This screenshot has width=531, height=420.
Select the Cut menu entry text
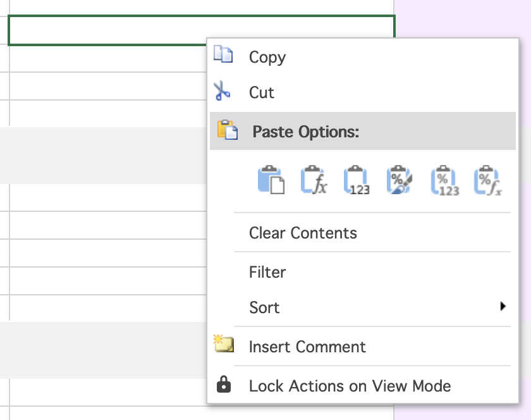(x=262, y=93)
